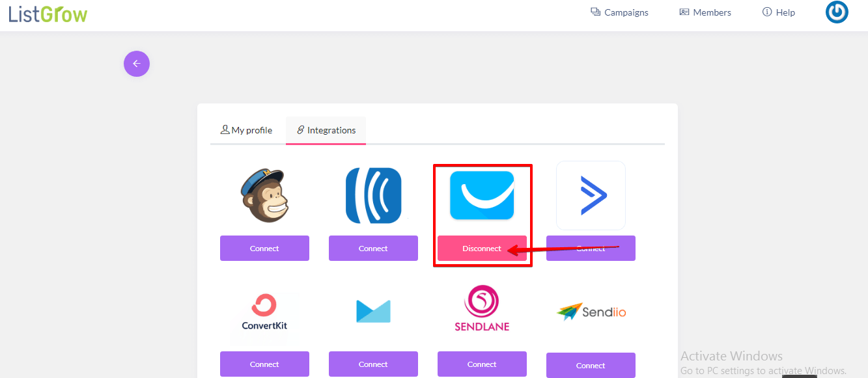The height and width of the screenshot is (378, 868).
Task: Disconnect the GetResponse integration
Action: click(x=482, y=249)
